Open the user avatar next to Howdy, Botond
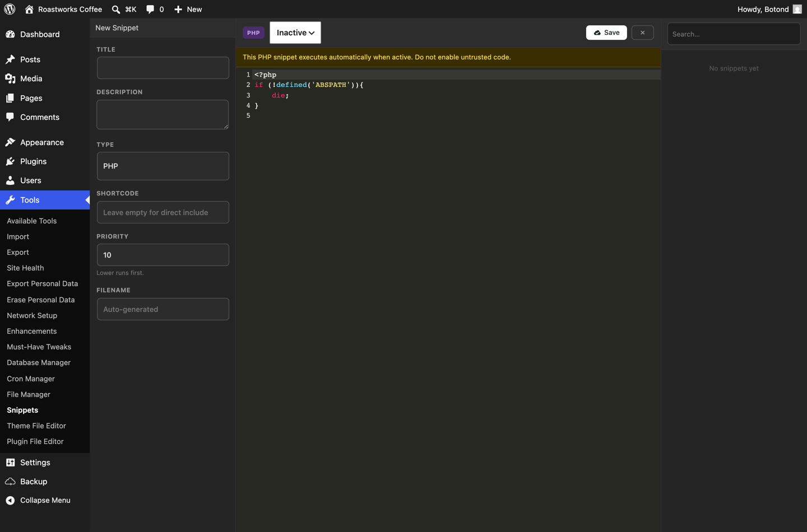 pyautogui.click(x=797, y=9)
